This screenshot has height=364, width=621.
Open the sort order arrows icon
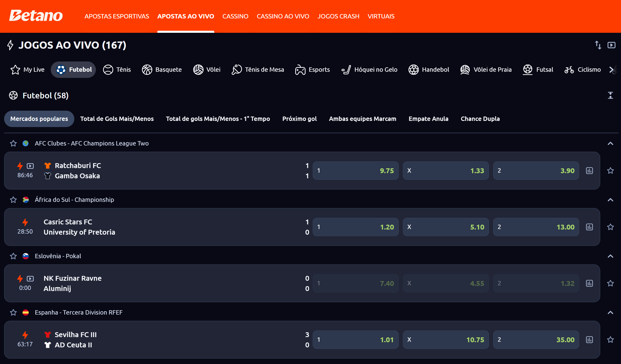pyautogui.click(x=598, y=45)
